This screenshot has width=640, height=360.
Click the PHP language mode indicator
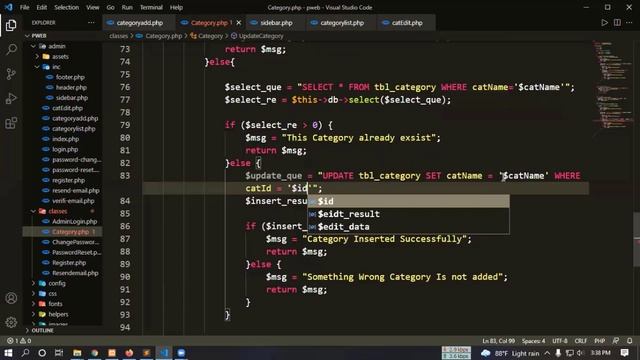tap(600, 341)
